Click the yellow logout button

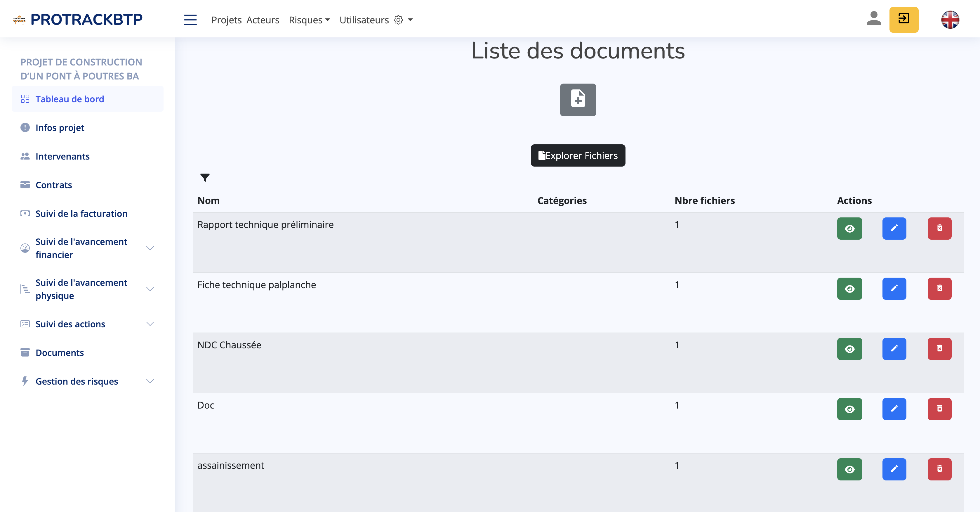(x=903, y=19)
